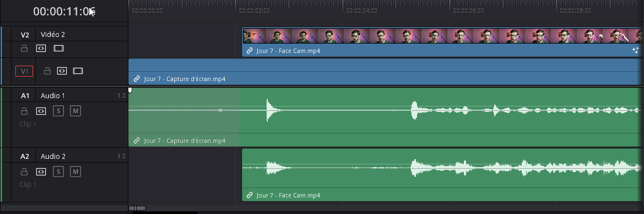
Task: Lock the Vidéo 2 track
Action: pos(24,49)
